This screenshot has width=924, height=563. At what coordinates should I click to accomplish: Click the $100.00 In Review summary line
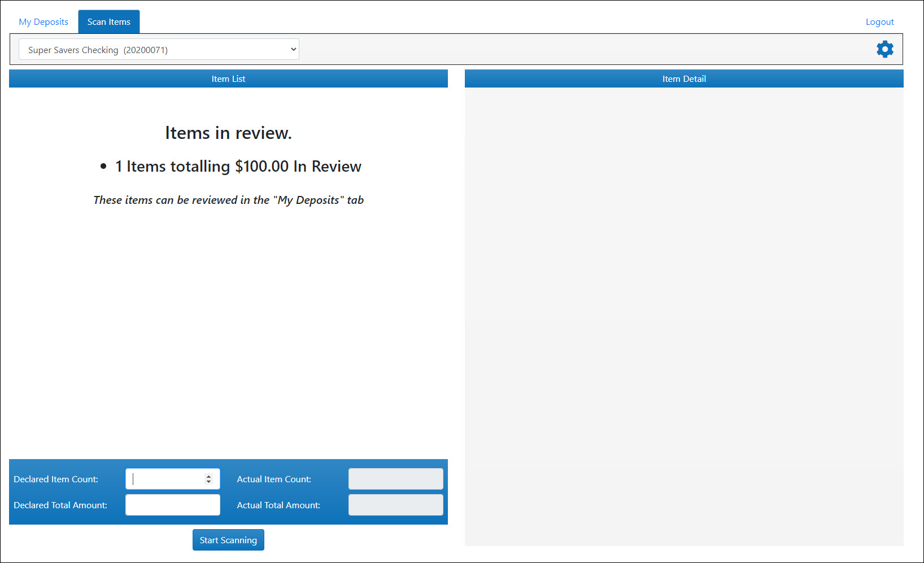[x=238, y=167]
